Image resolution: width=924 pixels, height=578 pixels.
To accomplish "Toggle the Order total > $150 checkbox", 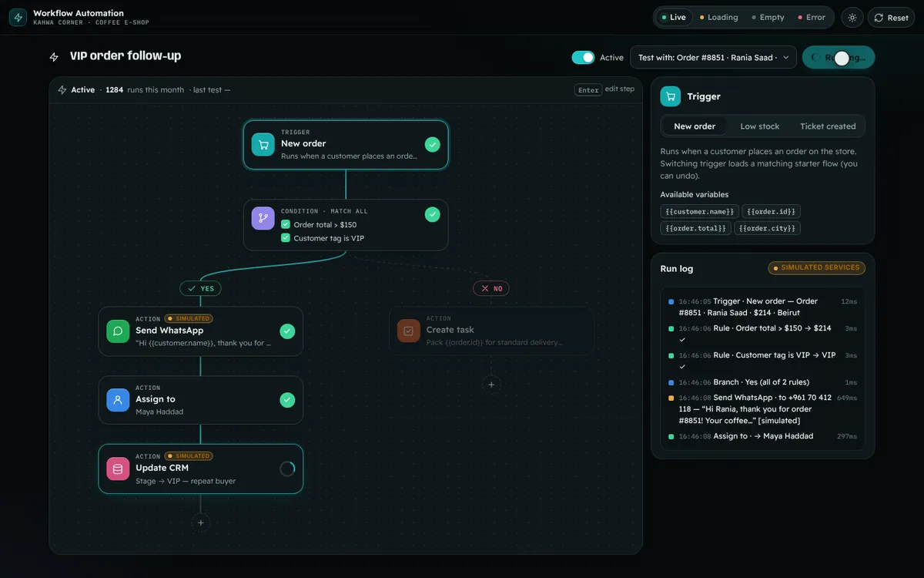I will (x=286, y=225).
